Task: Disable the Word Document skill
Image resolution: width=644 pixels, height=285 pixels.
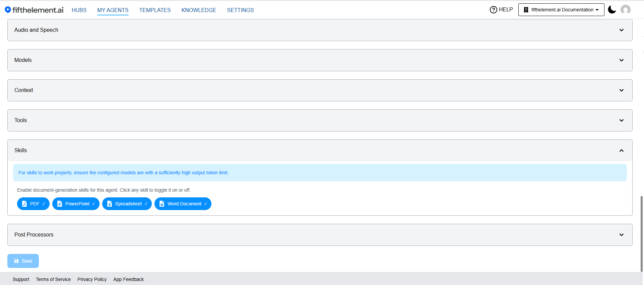Action: [x=183, y=204]
